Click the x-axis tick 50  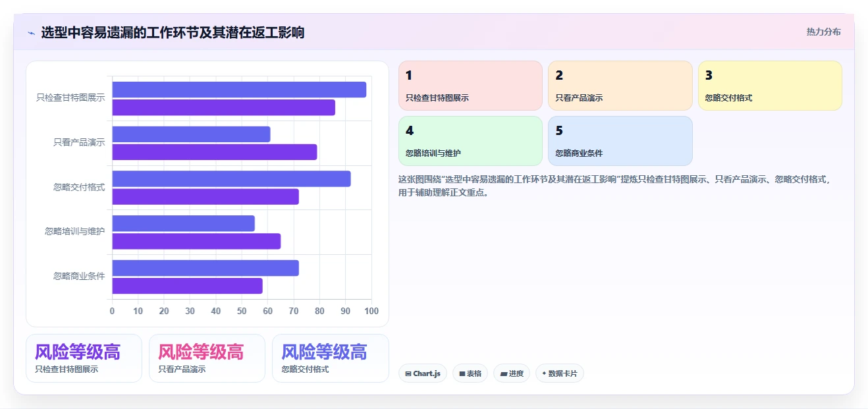point(242,311)
